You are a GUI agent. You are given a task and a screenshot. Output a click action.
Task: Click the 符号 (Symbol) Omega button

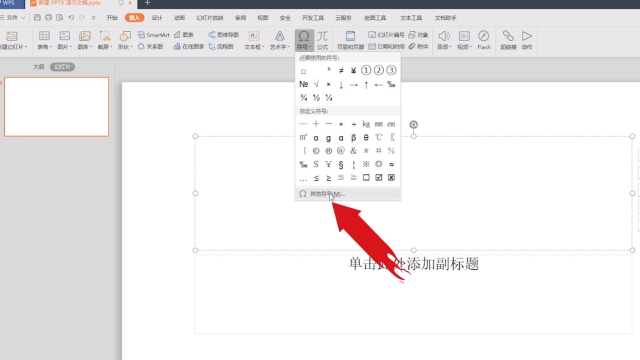304,40
